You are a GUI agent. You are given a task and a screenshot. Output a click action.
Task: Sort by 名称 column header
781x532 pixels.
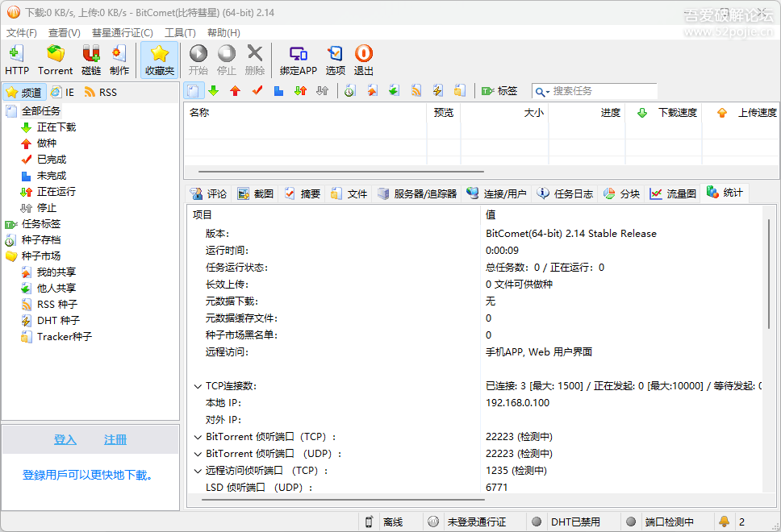coord(305,113)
